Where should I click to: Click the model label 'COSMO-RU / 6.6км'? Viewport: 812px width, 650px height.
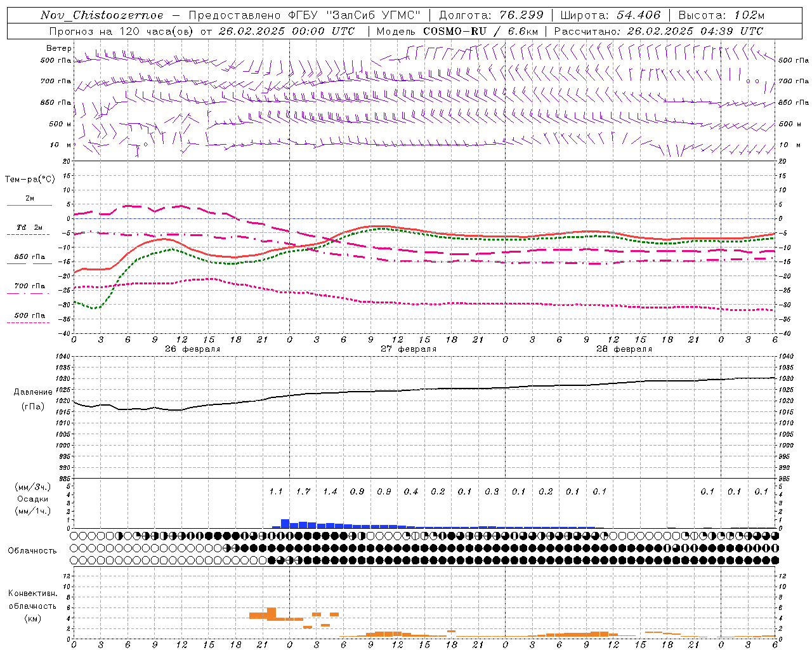point(480,31)
